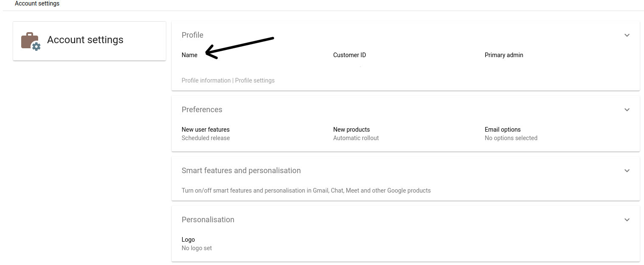The height and width of the screenshot is (265, 644).
Task: Select the Customer ID value
Action: tap(349, 55)
